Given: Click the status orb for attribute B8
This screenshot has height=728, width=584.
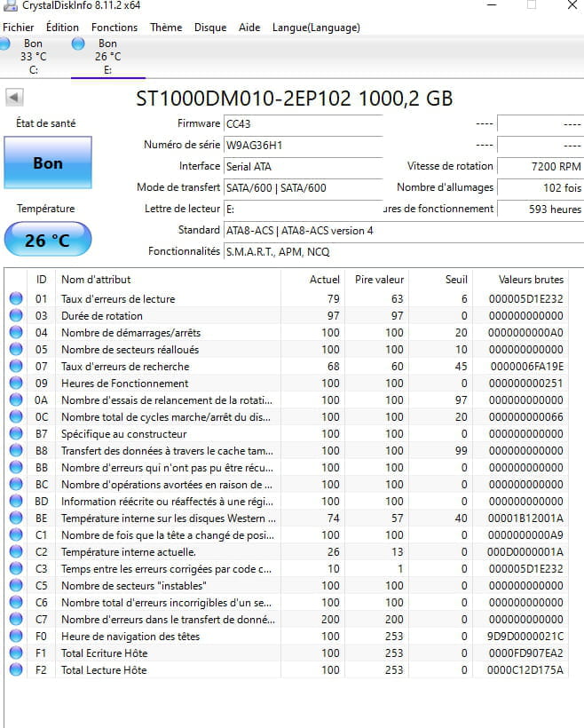Looking at the screenshot, I should 16,450.
